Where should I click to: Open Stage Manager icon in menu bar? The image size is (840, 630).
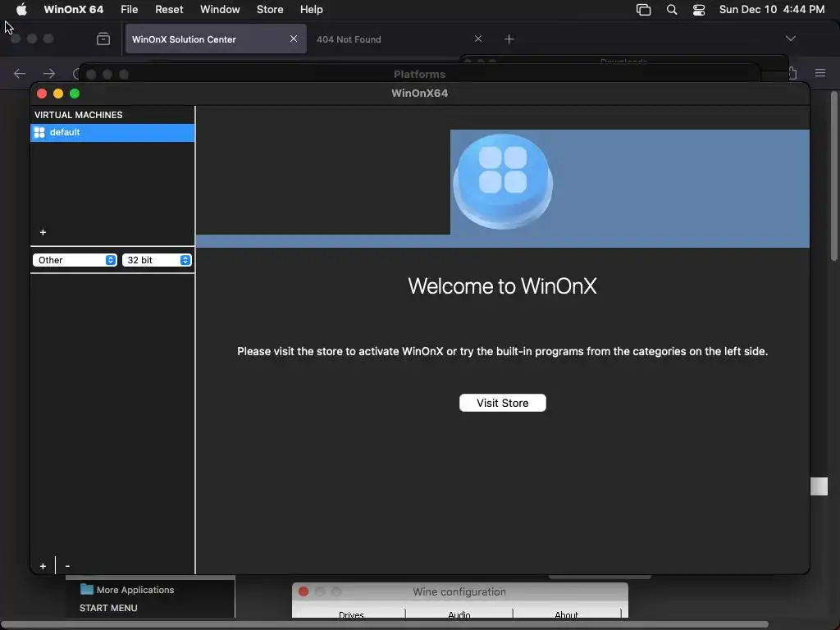click(643, 10)
